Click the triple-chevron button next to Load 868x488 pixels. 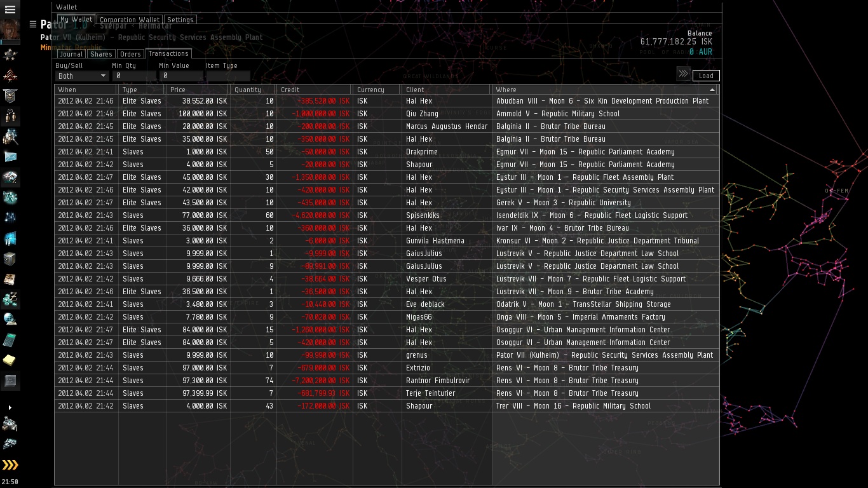tap(683, 74)
